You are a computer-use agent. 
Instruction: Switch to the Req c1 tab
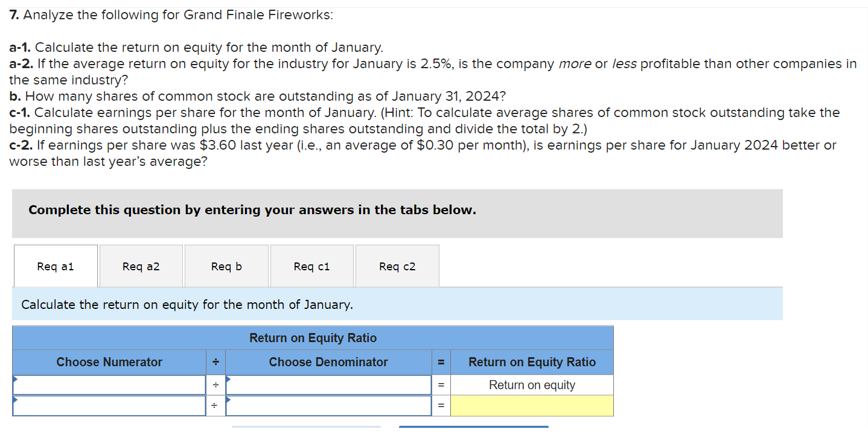311,265
